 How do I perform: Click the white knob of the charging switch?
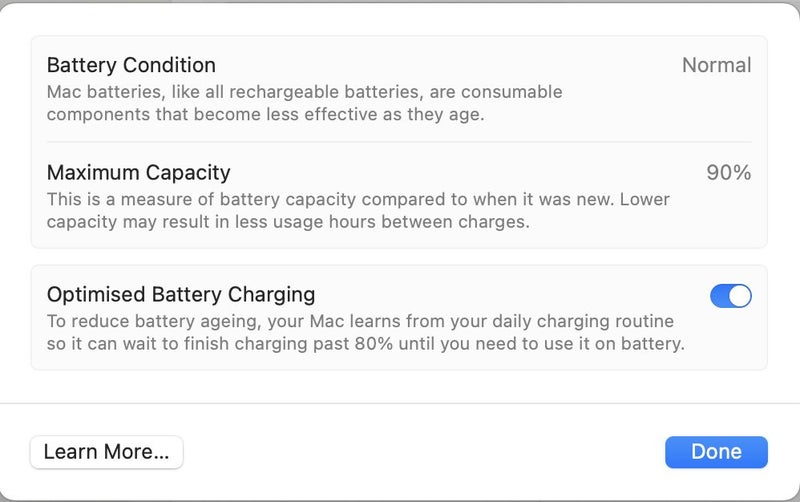(740, 296)
